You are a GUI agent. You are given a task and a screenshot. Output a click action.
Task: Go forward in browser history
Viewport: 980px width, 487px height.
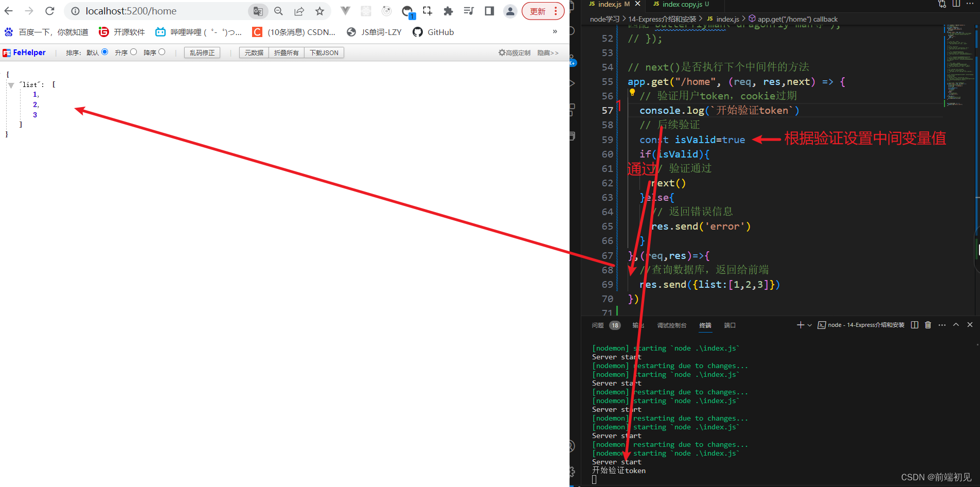(x=29, y=11)
